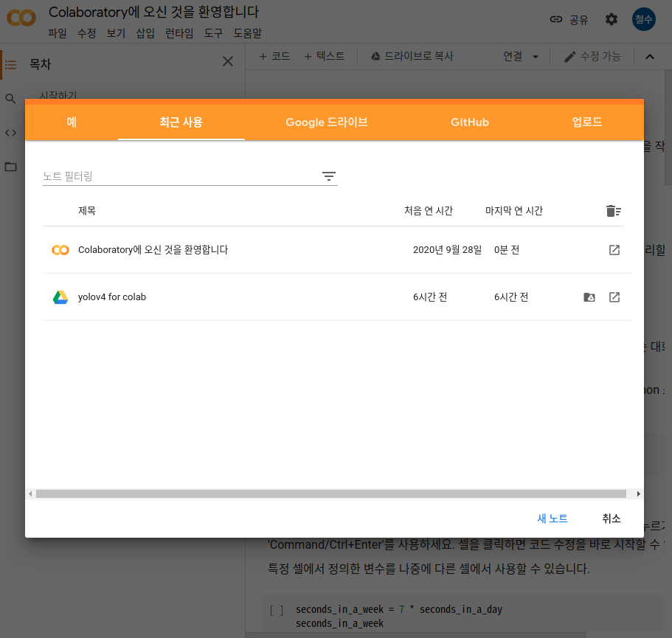Collapse header with the chevron up icon

(650, 56)
